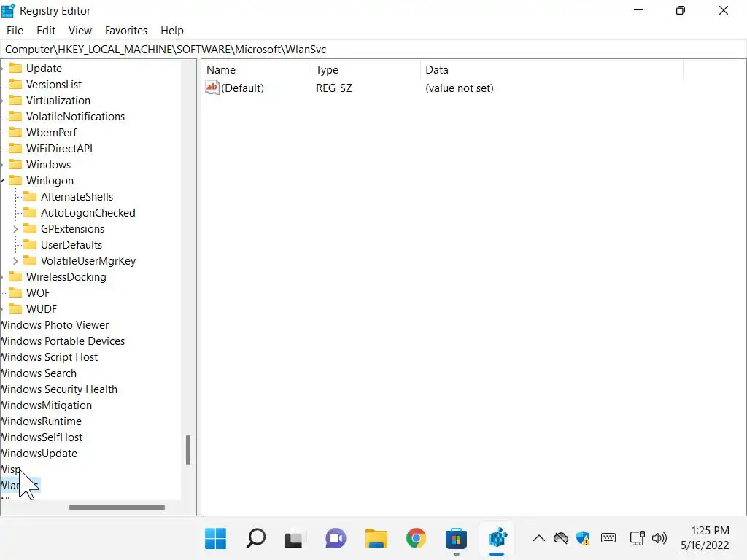Image resolution: width=747 pixels, height=560 pixels.
Task: Select the WiFiDirectAPI folder icon
Action: click(16, 149)
